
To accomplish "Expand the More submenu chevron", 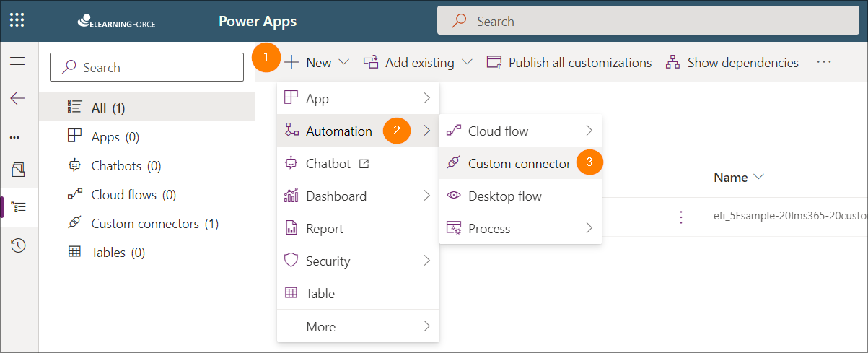I will click(427, 326).
